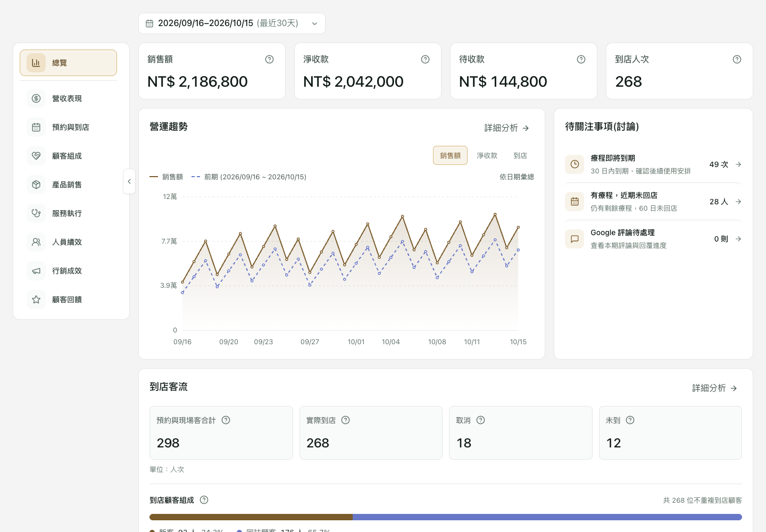766x532 pixels.
Task: Show help for 預約與現場客合計
Action: 226,420
